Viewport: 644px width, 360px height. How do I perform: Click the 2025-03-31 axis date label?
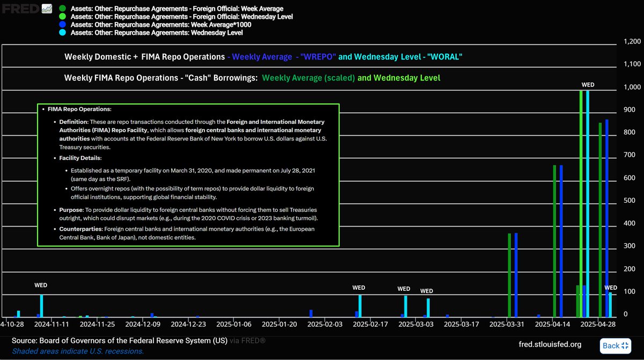click(506, 324)
